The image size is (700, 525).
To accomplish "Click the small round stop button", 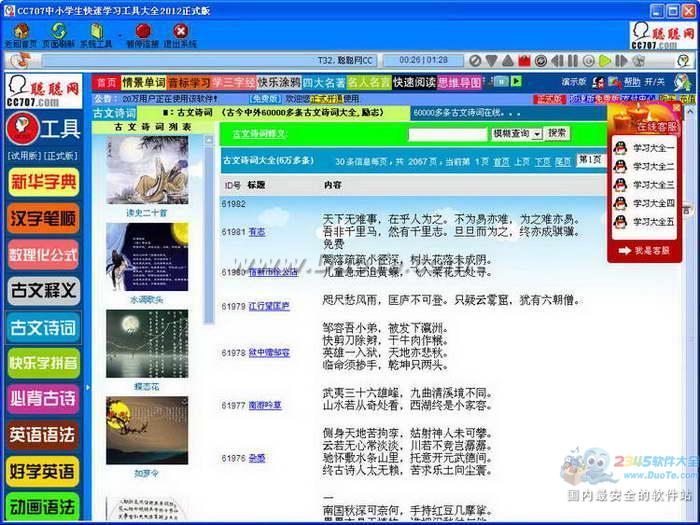I will pyautogui.click(x=588, y=61).
